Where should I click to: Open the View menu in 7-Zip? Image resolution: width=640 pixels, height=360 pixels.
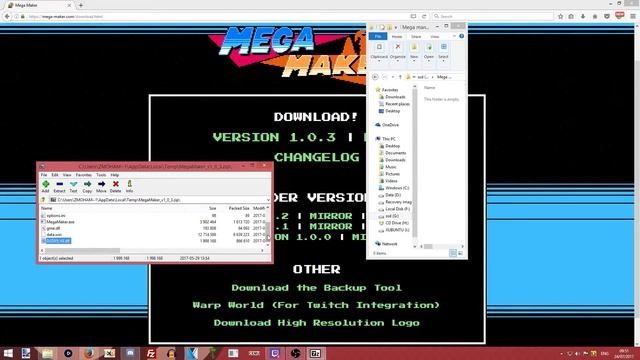[x=67, y=175]
